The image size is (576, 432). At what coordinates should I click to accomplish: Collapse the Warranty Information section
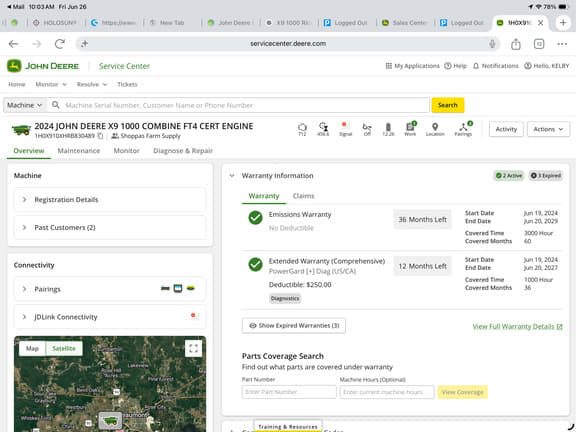click(232, 176)
